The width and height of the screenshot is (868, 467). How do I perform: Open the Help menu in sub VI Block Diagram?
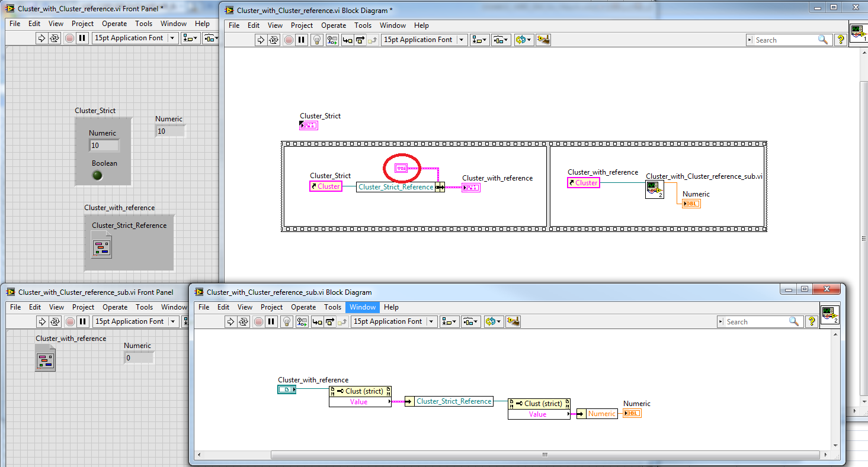pos(391,307)
